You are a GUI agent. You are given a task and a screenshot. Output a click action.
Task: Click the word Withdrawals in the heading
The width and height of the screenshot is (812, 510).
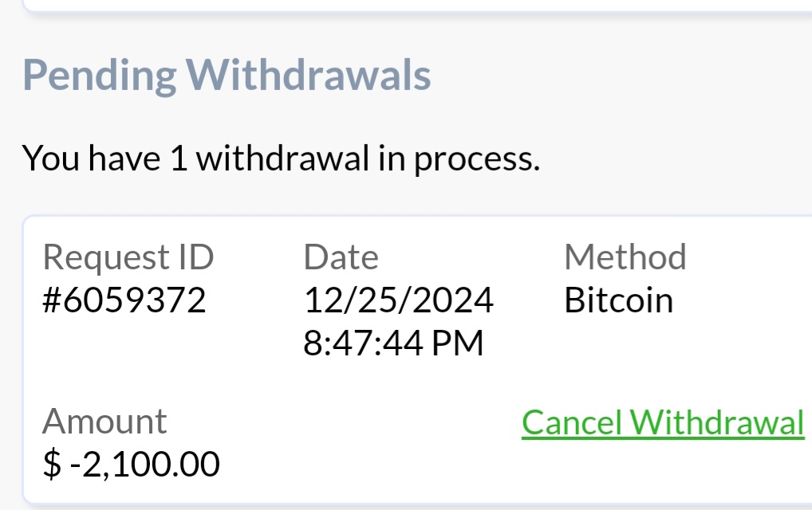coord(309,76)
